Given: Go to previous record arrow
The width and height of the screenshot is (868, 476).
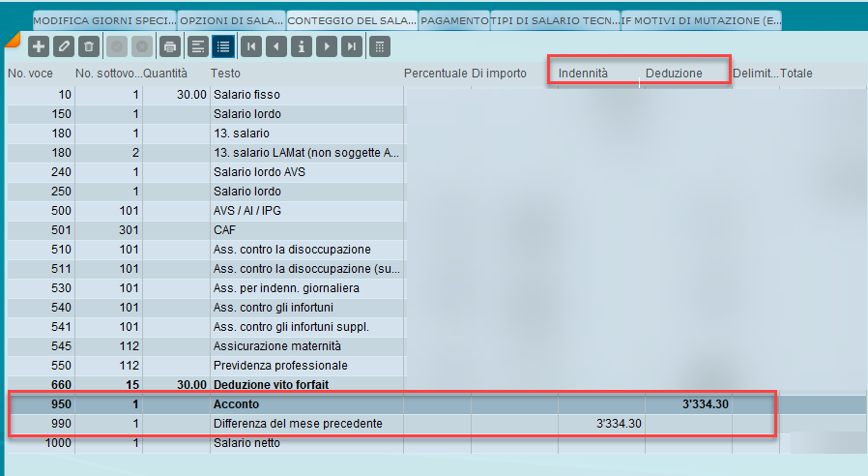Looking at the screenshot, I should pos(276,45).
